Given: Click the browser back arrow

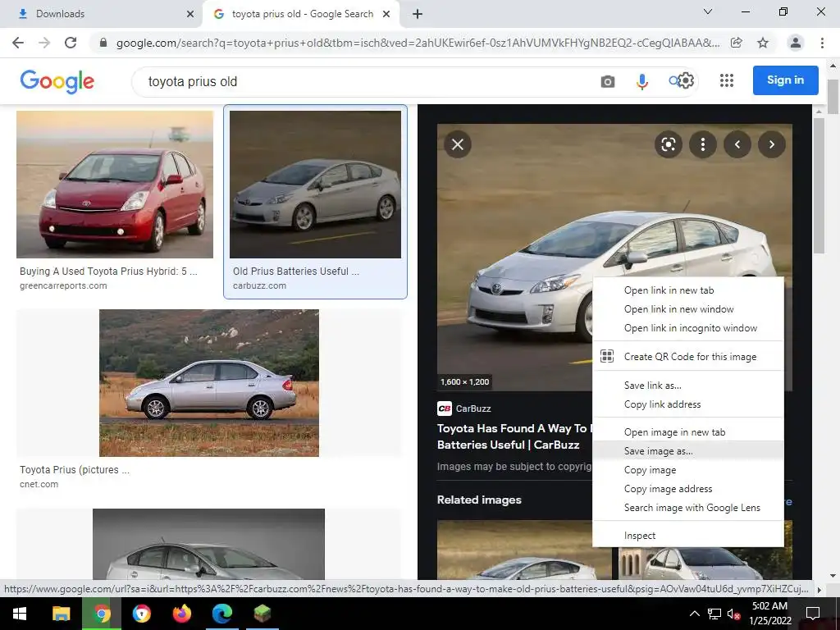Looking at the screenshot, I should tap(18, 43).
